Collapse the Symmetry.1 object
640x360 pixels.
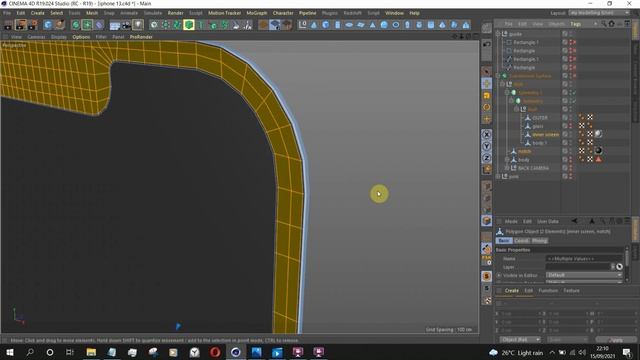(507, 92)
